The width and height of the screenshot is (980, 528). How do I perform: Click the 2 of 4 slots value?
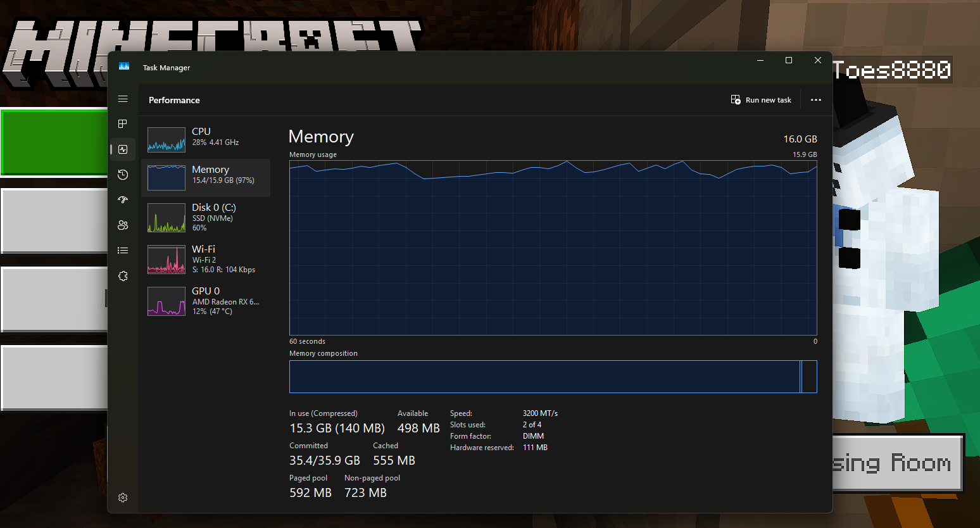[x=532, y=425]
